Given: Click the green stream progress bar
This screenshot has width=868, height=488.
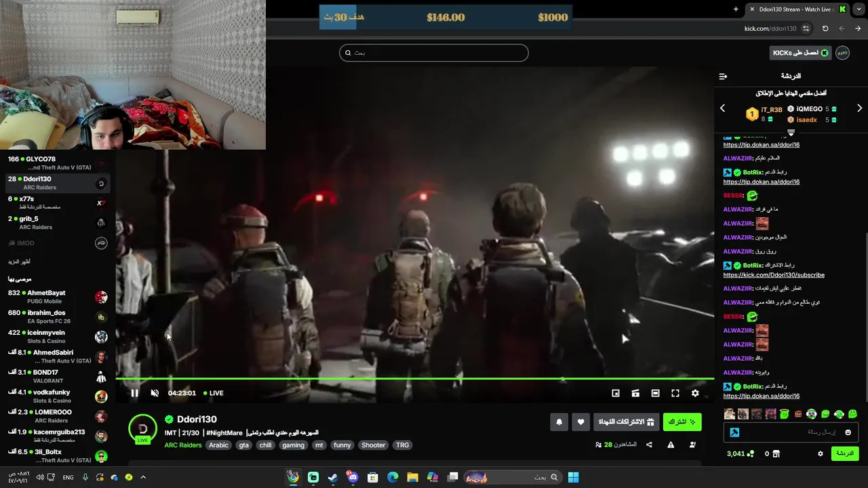Looking at the screenshot, I should pos(414,378).
